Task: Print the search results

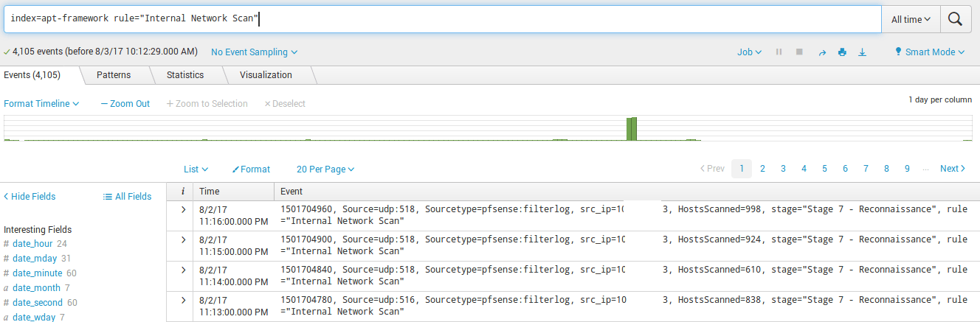Action: [842, 52]
